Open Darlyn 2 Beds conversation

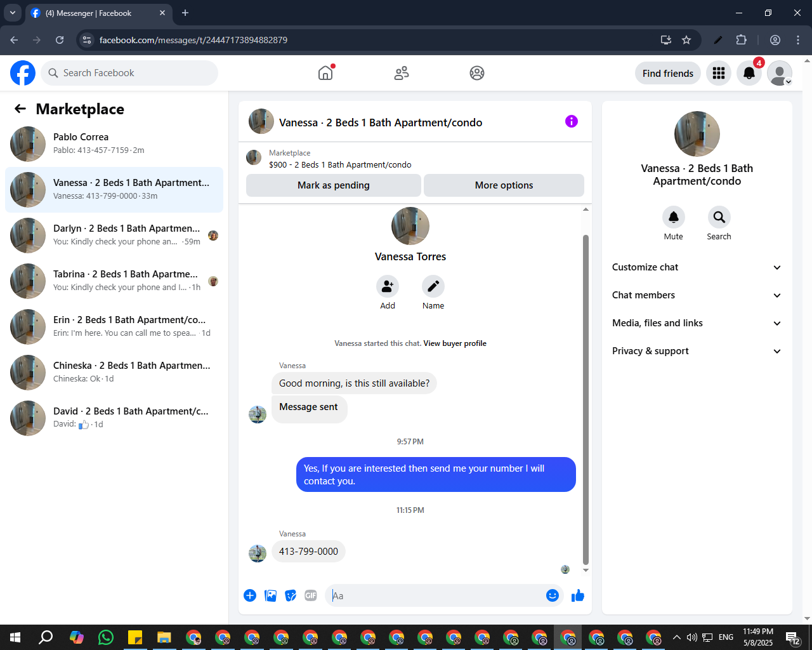114,235
